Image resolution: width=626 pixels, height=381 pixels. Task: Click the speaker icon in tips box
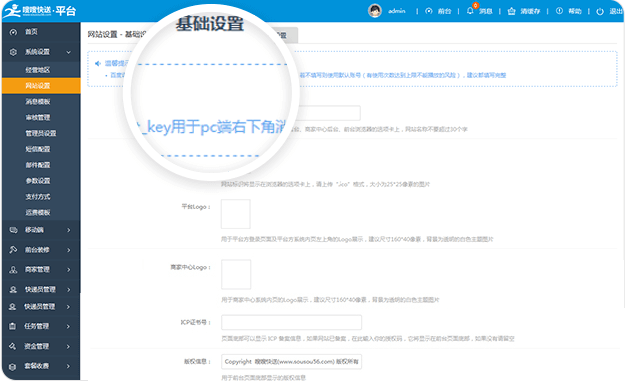[98, 64]
